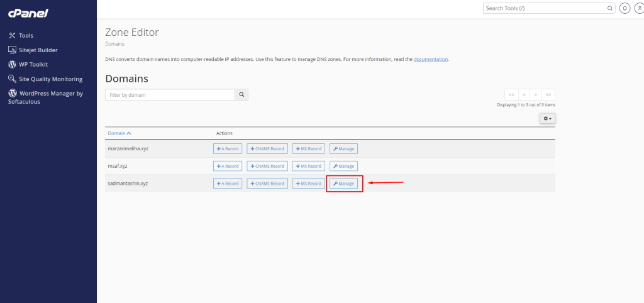Open Tools from the sidebar
Image resolution: width=644 pixels, height=303 pixels.
26,35
